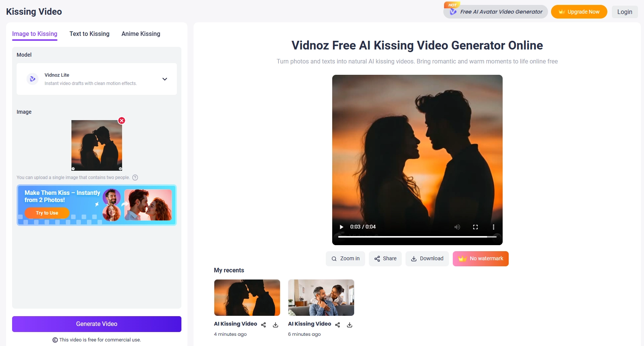Open Zoom in for the generated video
The width and height of the screenshot is (644, 346).
(x=345, y=258)
